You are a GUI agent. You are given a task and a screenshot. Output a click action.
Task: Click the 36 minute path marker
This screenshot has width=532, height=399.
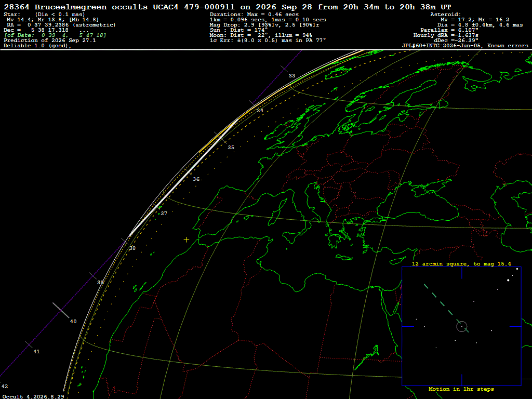(x=196, y=179)
